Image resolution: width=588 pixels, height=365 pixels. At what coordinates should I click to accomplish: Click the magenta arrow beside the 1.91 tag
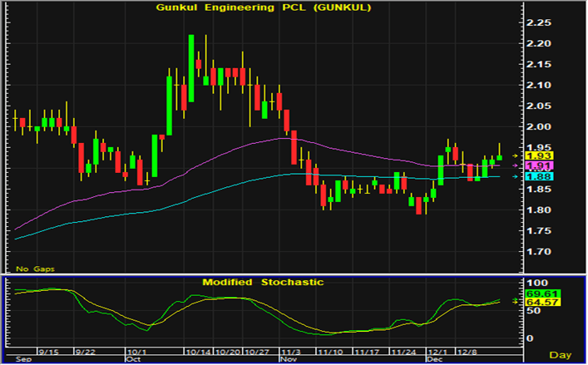[516, 166]
